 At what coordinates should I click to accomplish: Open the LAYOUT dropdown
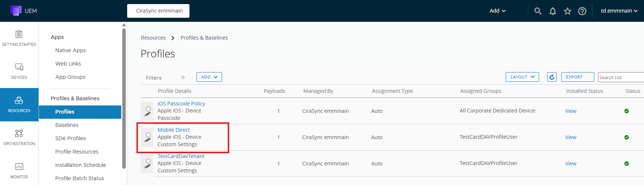coord(522,77)
